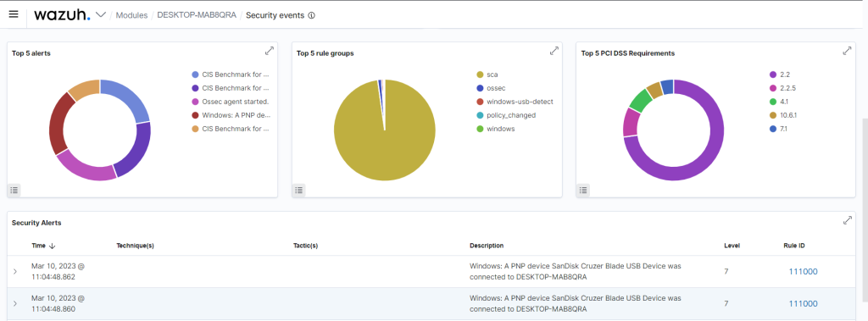Click the Windows: A PNP de... legend label

(x=236, y=115)
